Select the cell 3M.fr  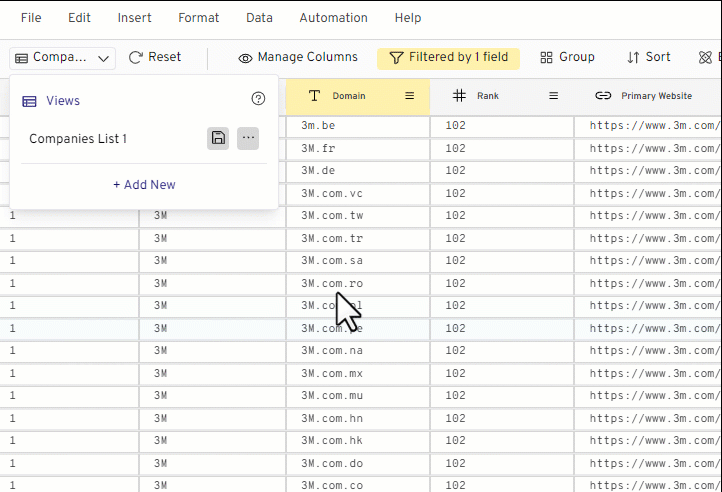click(358, 149)
